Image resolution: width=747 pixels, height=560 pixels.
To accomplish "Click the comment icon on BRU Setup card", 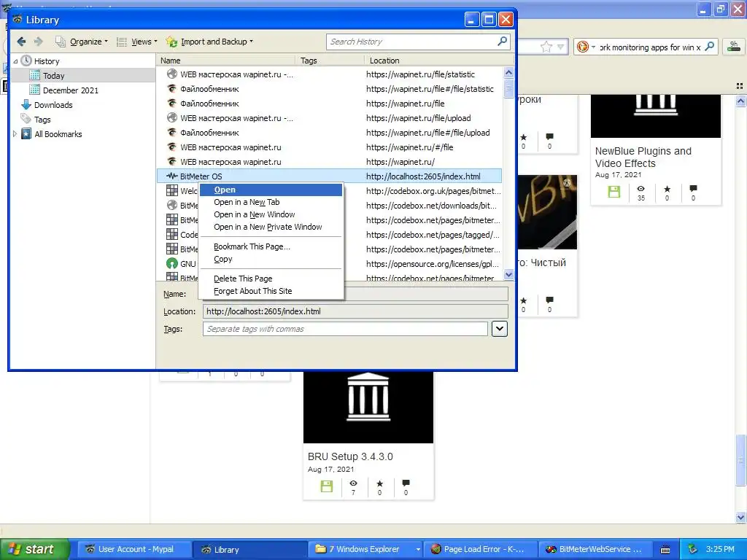I will [x=406, y=483].
